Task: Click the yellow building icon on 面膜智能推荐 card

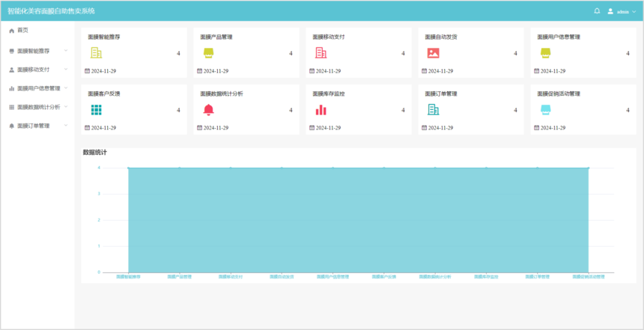Action: pyautogui.click(x=96, y=53)
